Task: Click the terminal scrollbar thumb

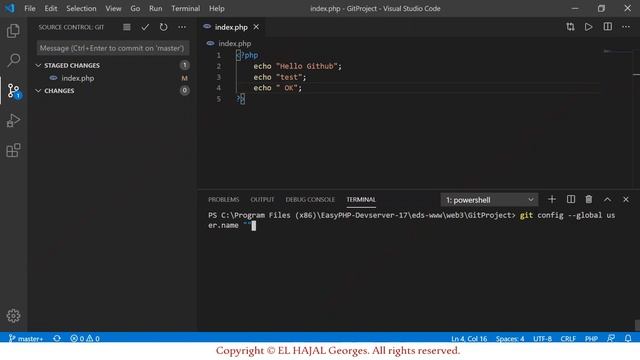Action: coord(637,324)
